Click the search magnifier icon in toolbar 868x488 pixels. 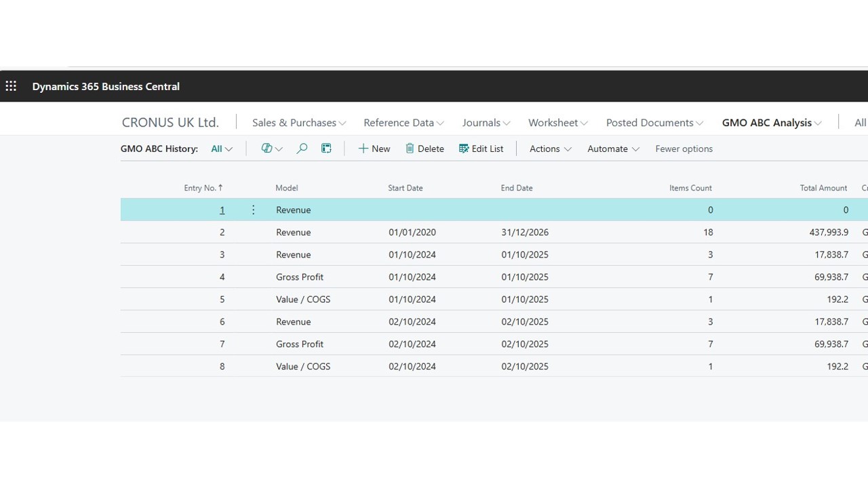(x=302, y=148)
